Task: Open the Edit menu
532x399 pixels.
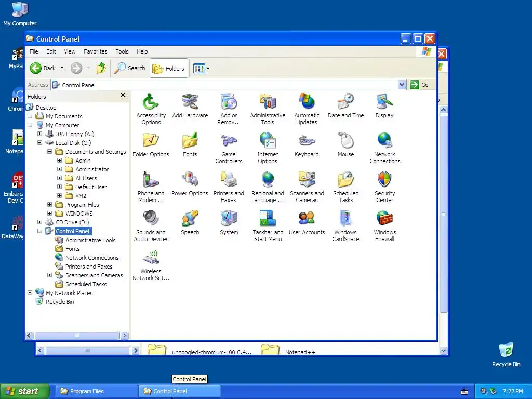Action: 51,51
